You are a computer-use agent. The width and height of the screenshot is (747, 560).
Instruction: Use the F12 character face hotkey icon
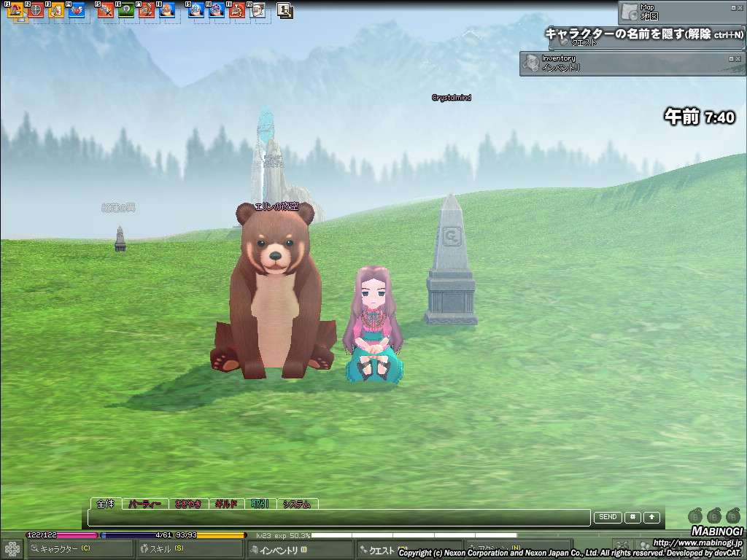coord(258,10)
